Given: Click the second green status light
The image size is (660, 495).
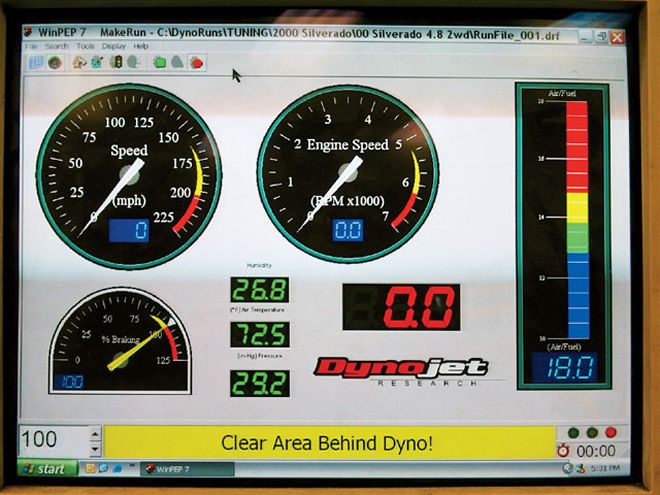Looking at the screenshot, I should (x=592, y=432).
